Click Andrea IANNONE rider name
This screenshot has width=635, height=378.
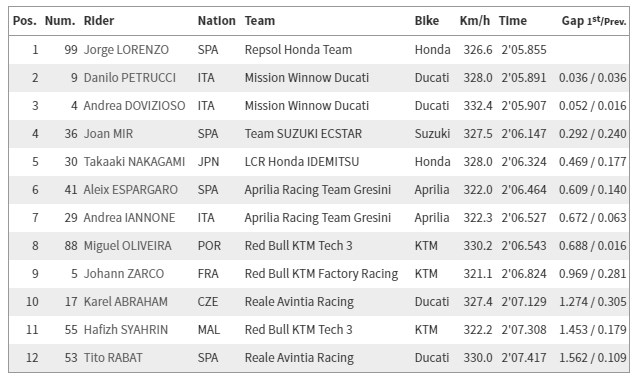pos(129,218)
